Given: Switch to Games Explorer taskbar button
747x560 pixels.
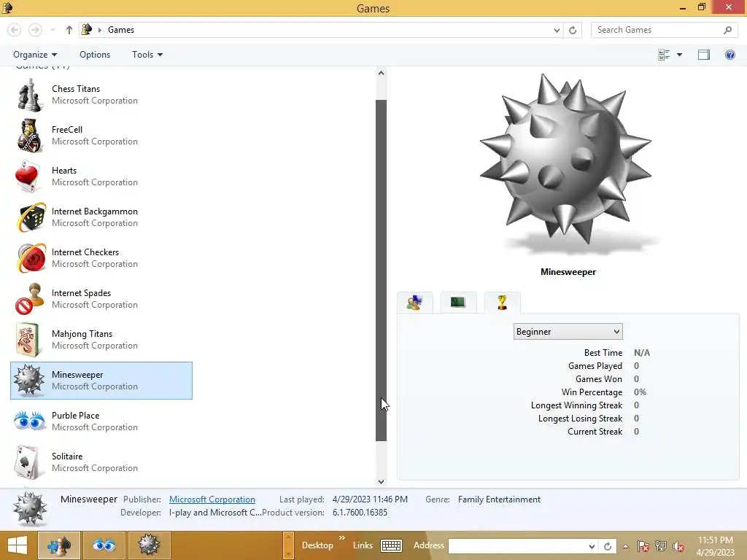Looking at the screenshot, I should pos(59,545).
